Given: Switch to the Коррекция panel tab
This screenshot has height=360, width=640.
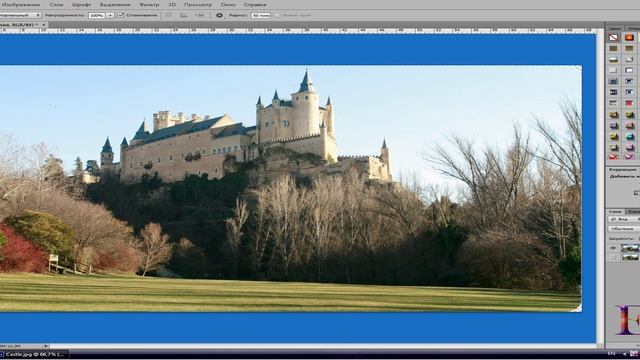Looking at the screenshot, I should [x=622, y=169].
